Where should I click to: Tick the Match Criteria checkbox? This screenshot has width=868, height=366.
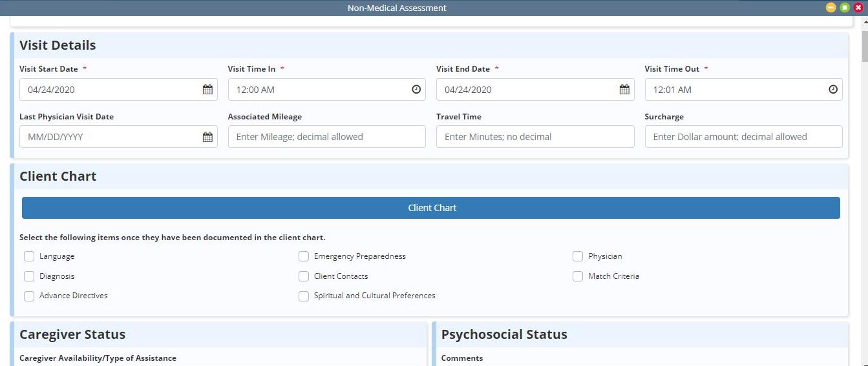[578, 276]
